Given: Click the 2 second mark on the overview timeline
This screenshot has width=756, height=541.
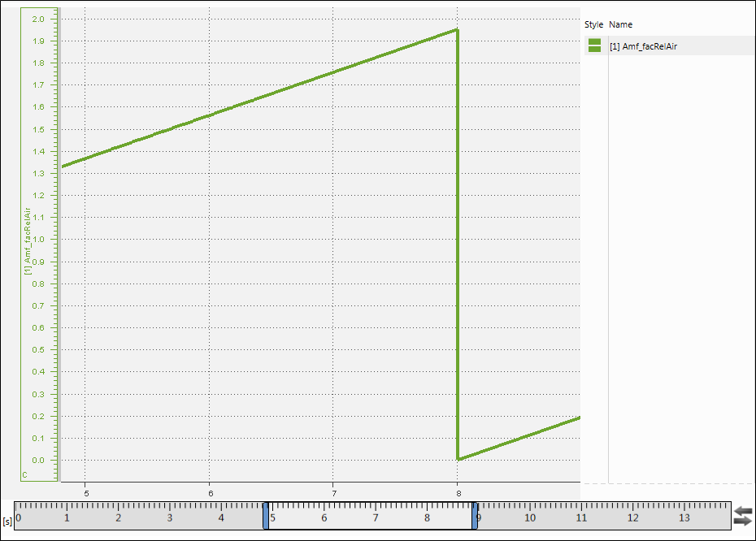Looking at the screenshot, I should coord(118,517).
